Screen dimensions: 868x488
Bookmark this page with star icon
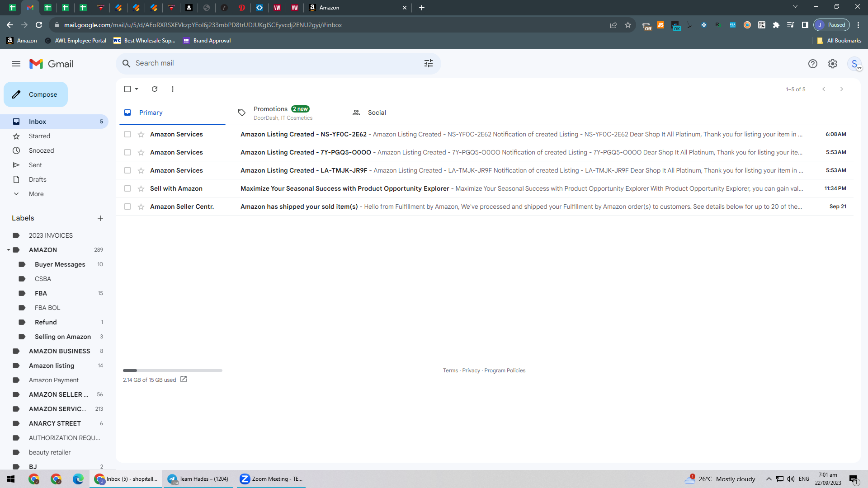[628, 25]
